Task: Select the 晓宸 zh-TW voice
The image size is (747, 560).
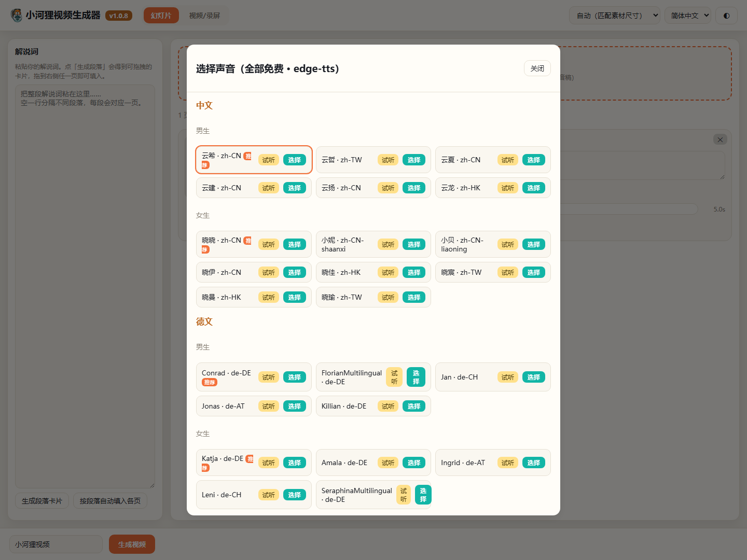Action: pyautogui.click(x=534, y=273)
